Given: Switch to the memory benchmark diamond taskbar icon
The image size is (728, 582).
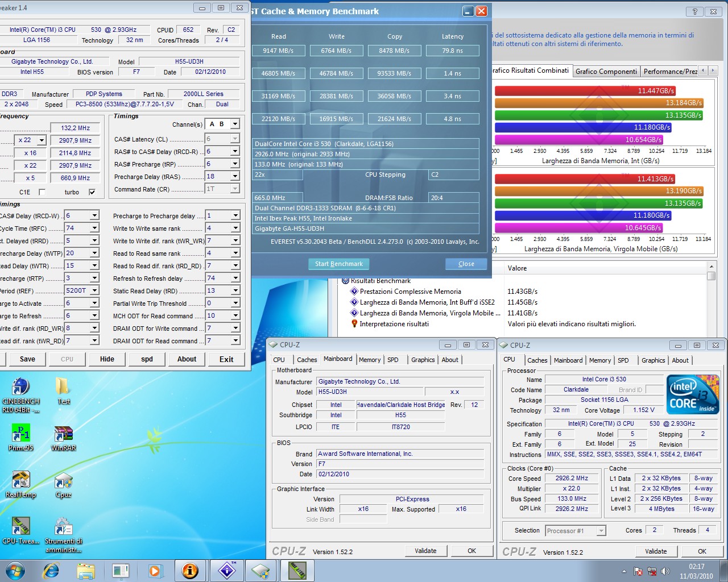Looking at the screenshot, I should (227, 571).
